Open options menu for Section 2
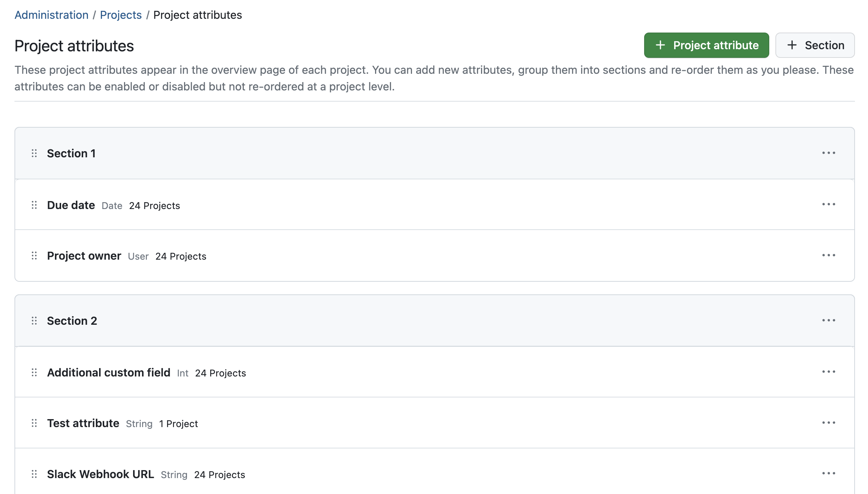 (x=829, y=320)
